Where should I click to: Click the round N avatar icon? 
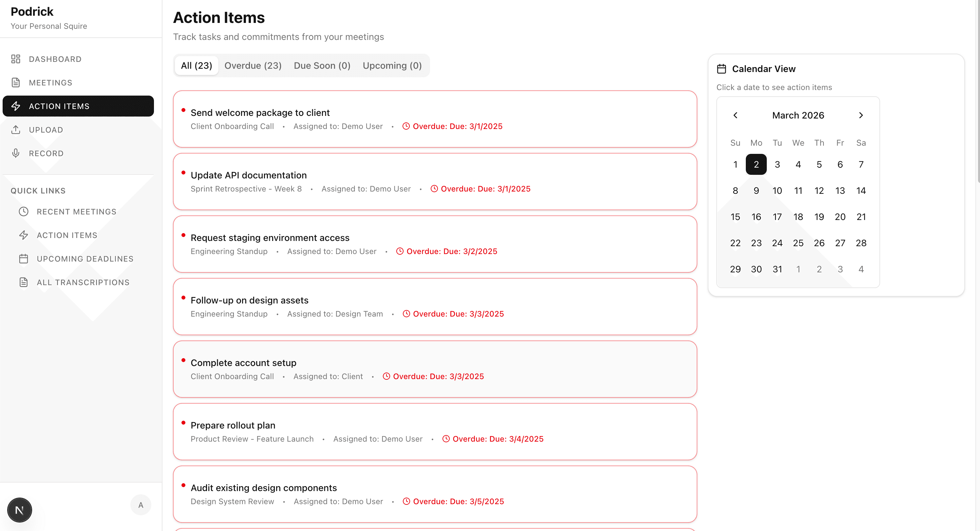pos(19,510)
